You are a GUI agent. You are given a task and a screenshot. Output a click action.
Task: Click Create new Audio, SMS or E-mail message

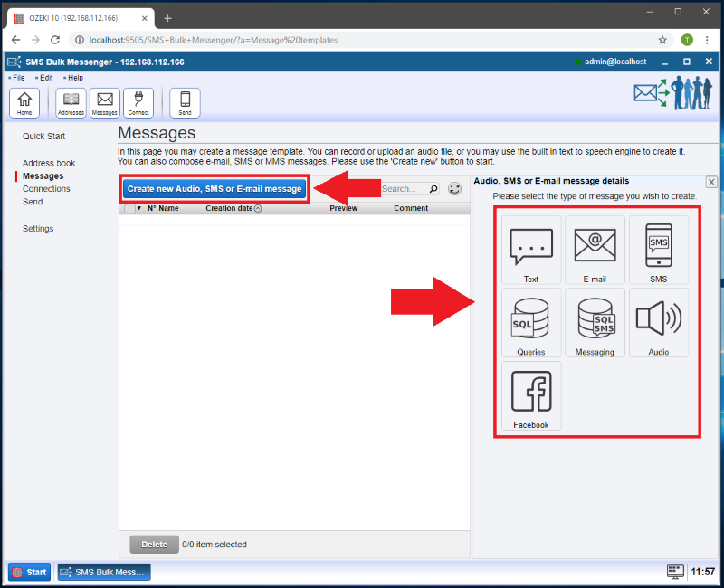(214, 189)
